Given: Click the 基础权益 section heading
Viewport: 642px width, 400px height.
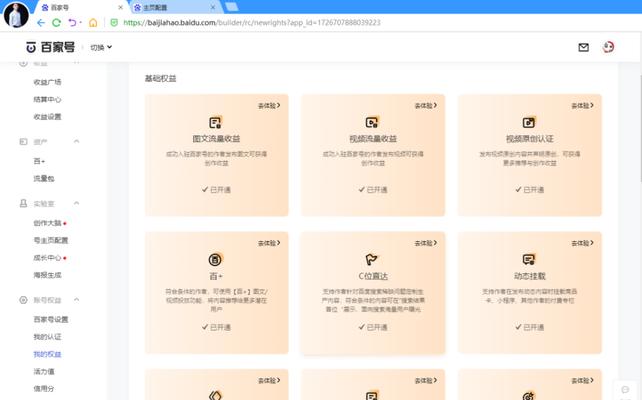Looking at the screenshot, I should (160, 79).
